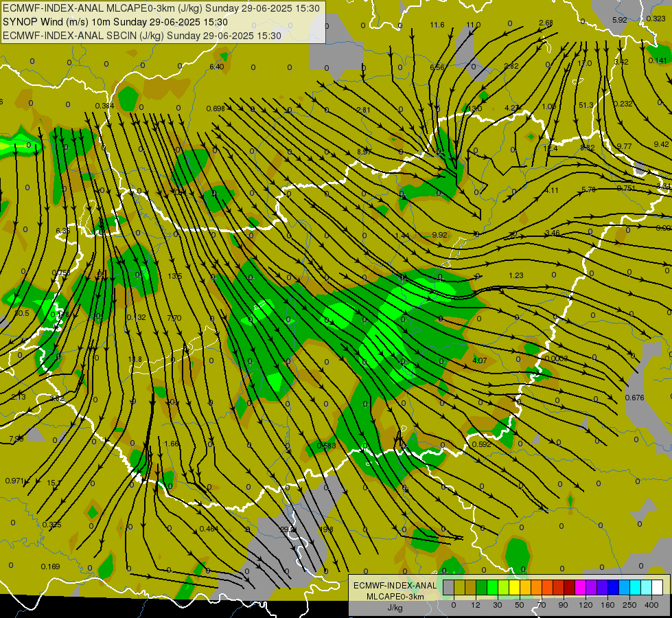The image size is (672, 618).
Task: Click the map value 6.40
Action: point(216,67)
